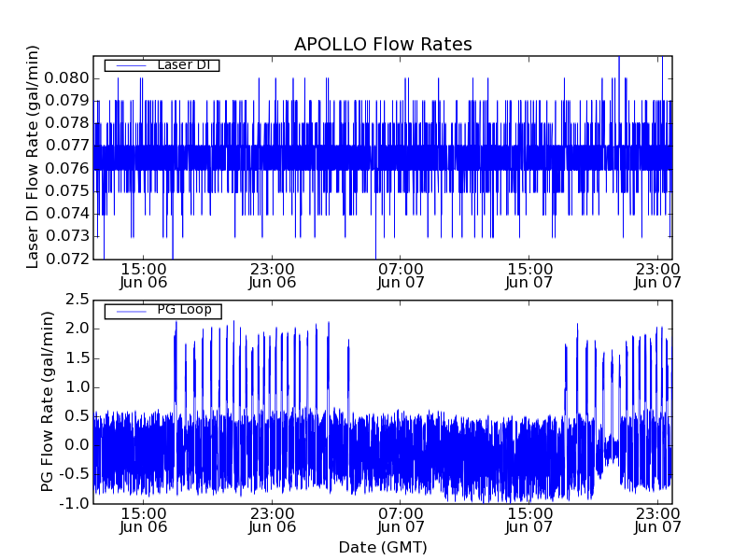
Task: Click the top chart's 23:00 Jun 06 label
Action: click(272, 276)
